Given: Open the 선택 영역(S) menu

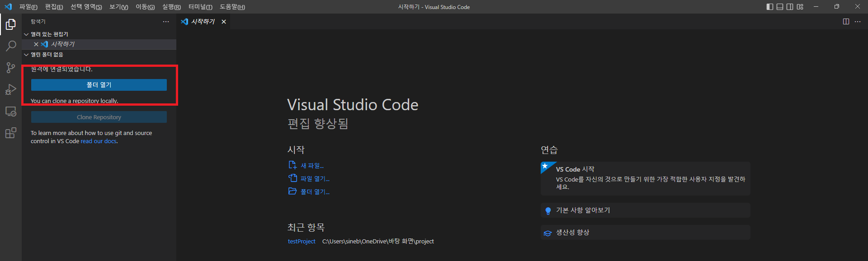Looking at the screenshot, I should click(x=86, y=7).
